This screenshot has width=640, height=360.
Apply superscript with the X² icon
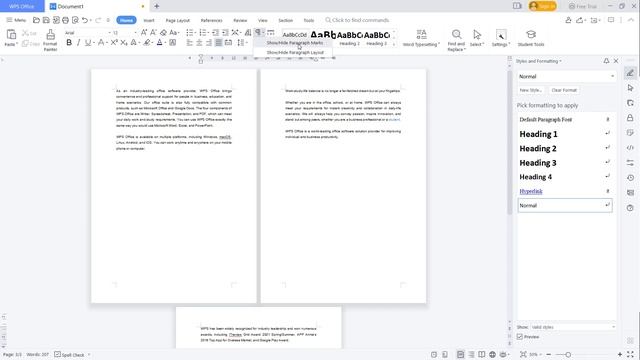114,42
